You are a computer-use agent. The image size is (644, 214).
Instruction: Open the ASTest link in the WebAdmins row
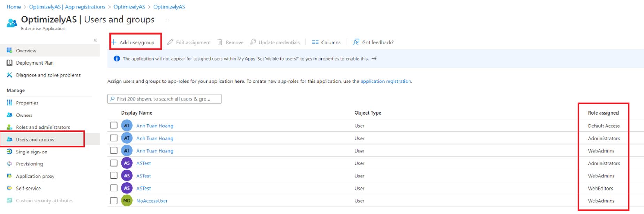click(144, 176)
